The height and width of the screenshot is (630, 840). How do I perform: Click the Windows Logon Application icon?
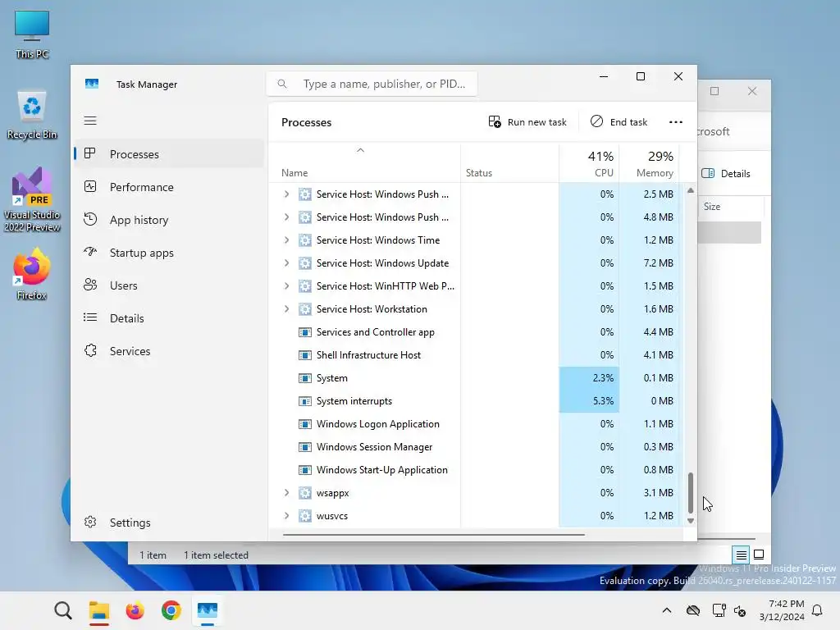click(x=305, y=424)
